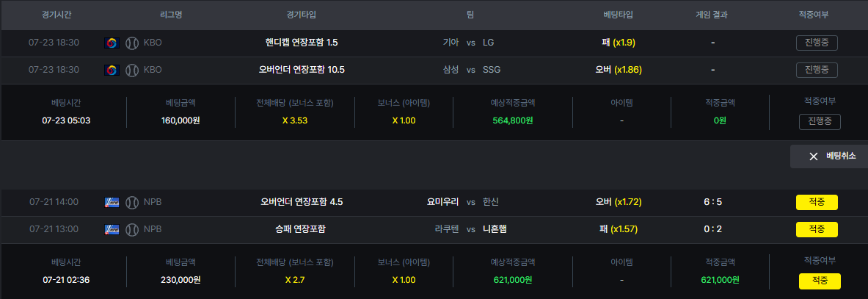Click the NPB logo in 요미우리 vs 한신 row

pyautogui.click(x=112, y=202)
